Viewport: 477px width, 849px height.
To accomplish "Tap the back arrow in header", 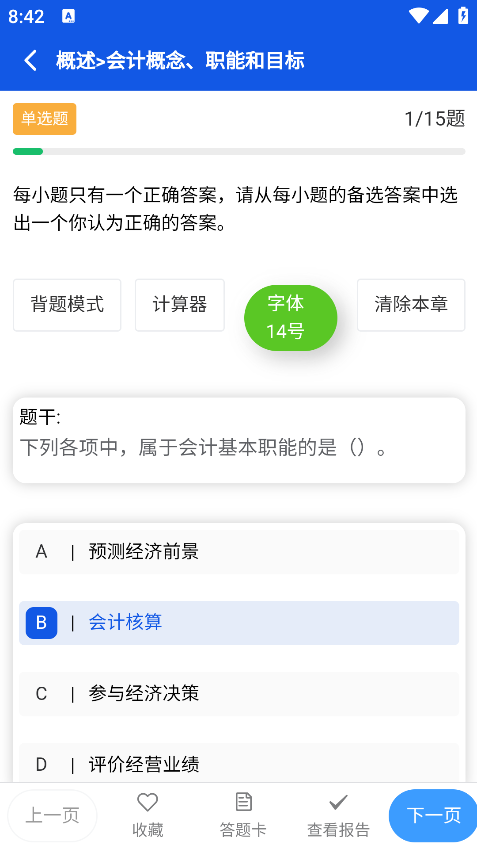I will (x=30, y=61).
